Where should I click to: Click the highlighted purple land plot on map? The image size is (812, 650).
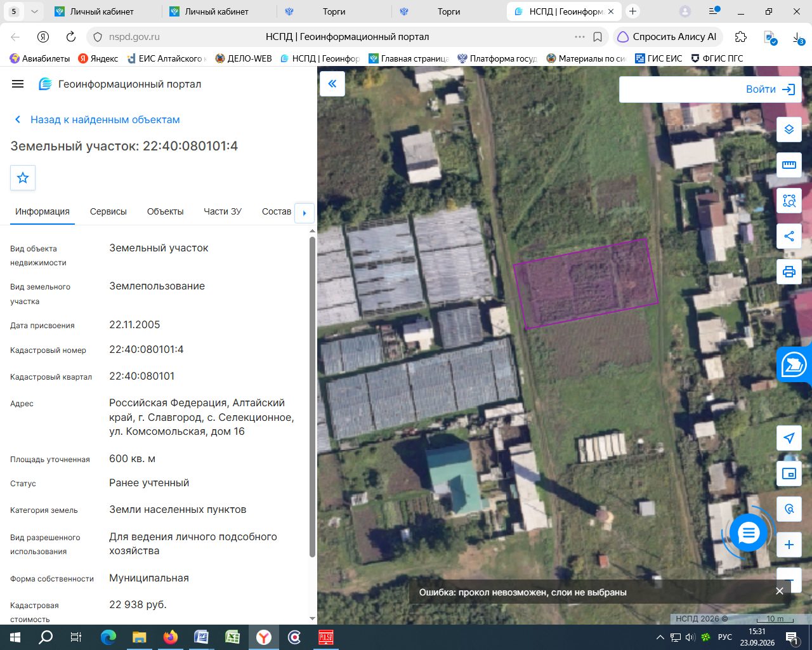click(585, 282)
